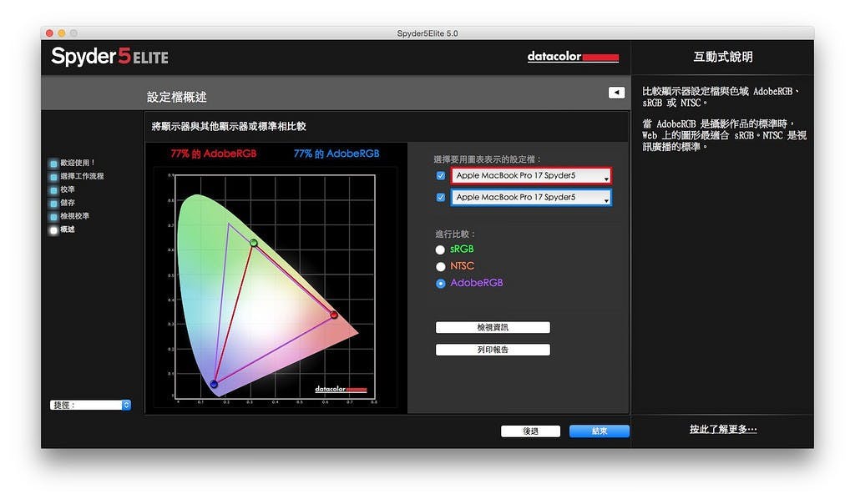Close the Spyder5Elite window with red button
This screenshot has width=855, height=504.
(49, 33)
